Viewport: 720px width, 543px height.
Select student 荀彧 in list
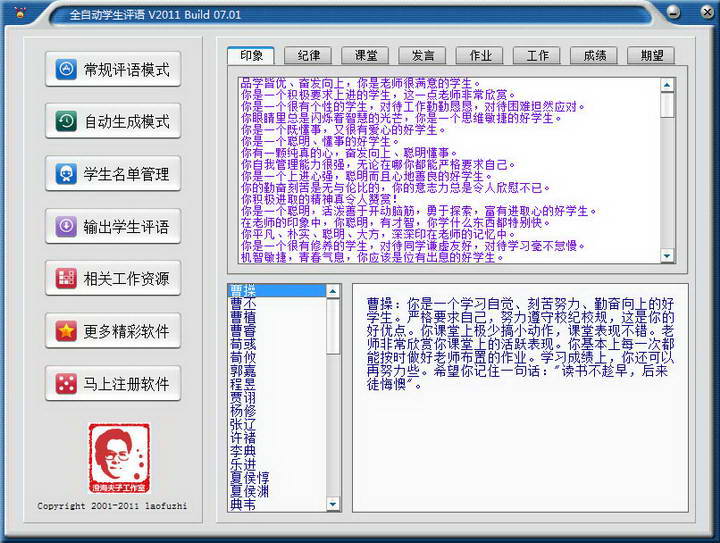point(277,344)
